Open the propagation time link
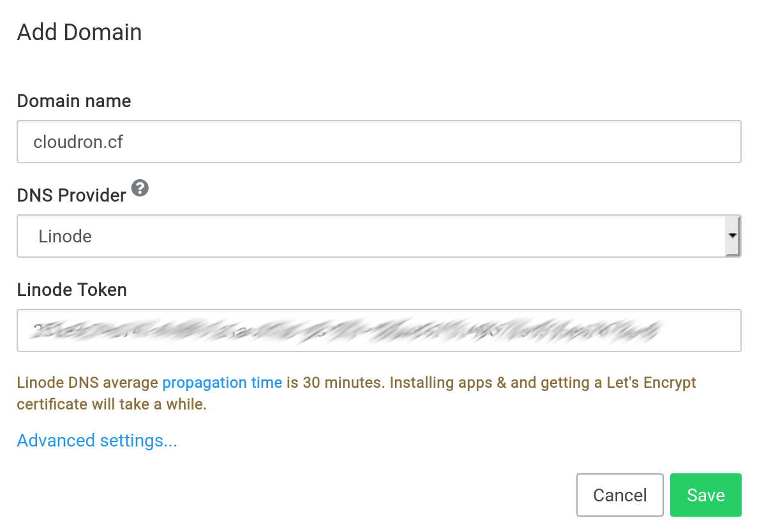757x532 pixels. pyautogui.click(x=222, y=383)
